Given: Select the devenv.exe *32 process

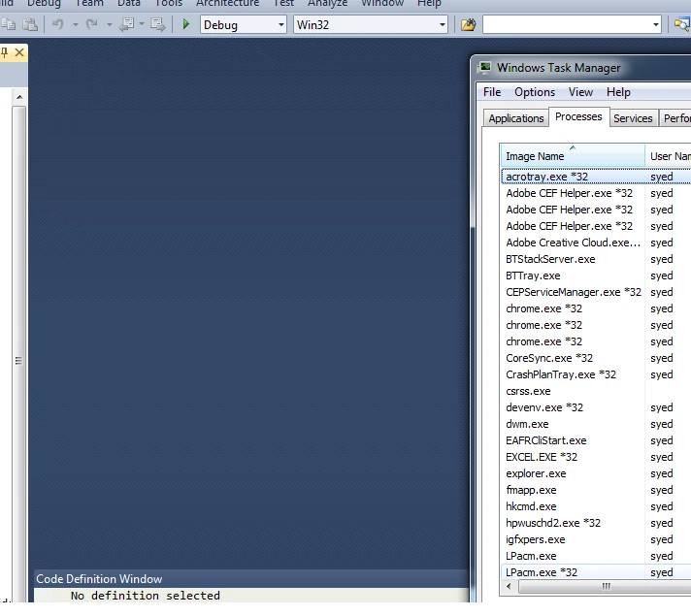Looking at the screenshot, I should click(544, 407).
